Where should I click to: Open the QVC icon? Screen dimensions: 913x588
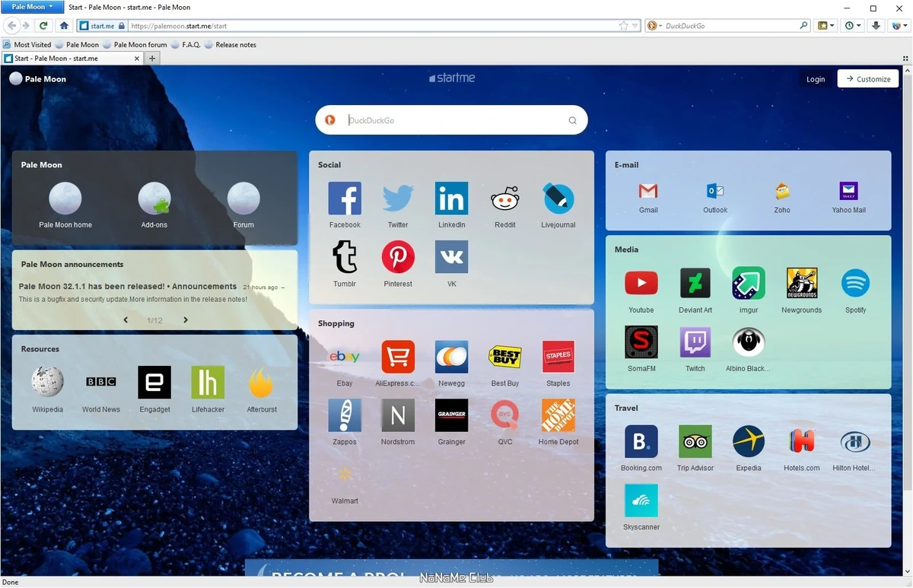coord(505,415)
